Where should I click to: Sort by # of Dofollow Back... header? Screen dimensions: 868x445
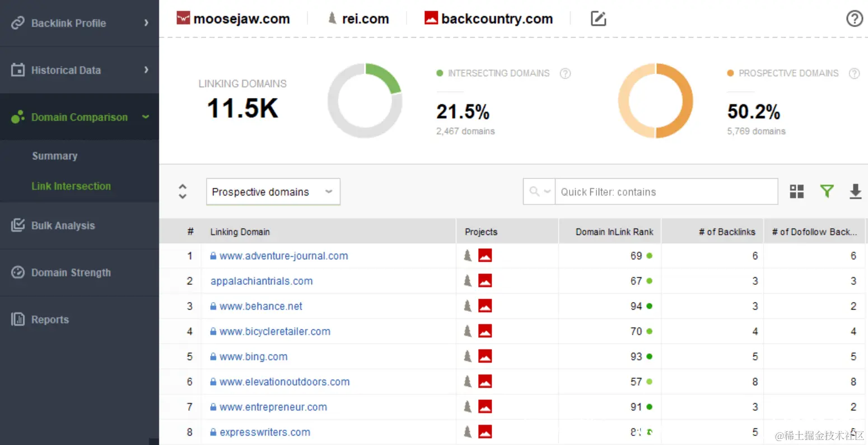(814, 232)
